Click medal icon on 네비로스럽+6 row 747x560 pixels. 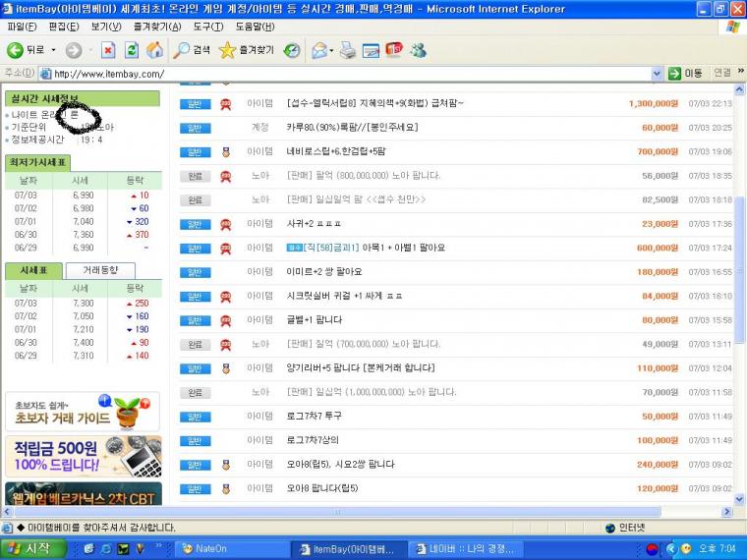226,152
